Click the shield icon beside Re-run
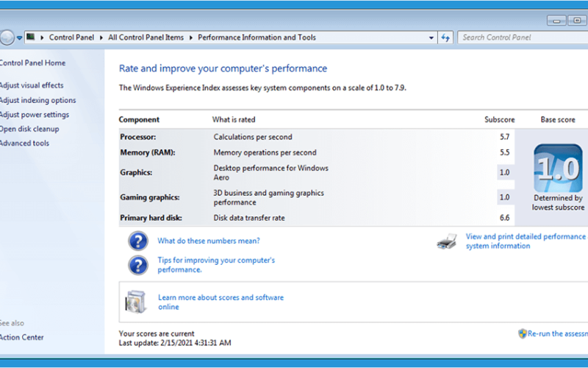588x368 pixels. click(x=523, y=333)
